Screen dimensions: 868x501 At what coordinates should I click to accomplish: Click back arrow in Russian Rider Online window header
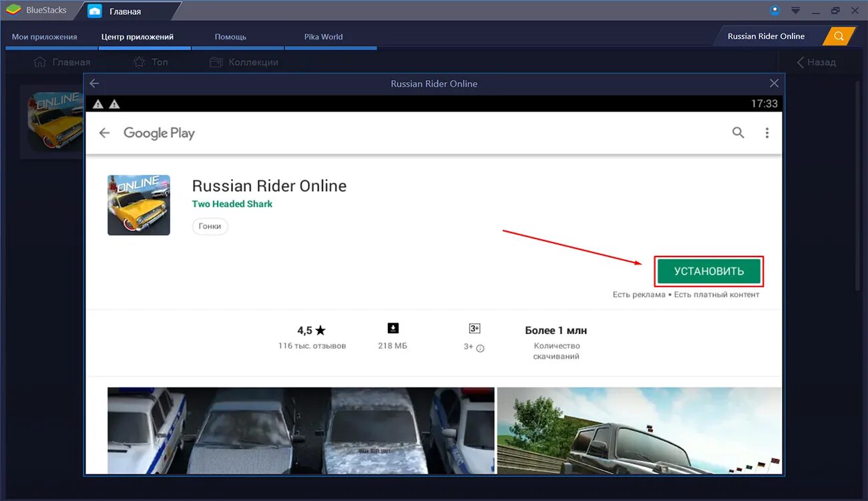94,83
